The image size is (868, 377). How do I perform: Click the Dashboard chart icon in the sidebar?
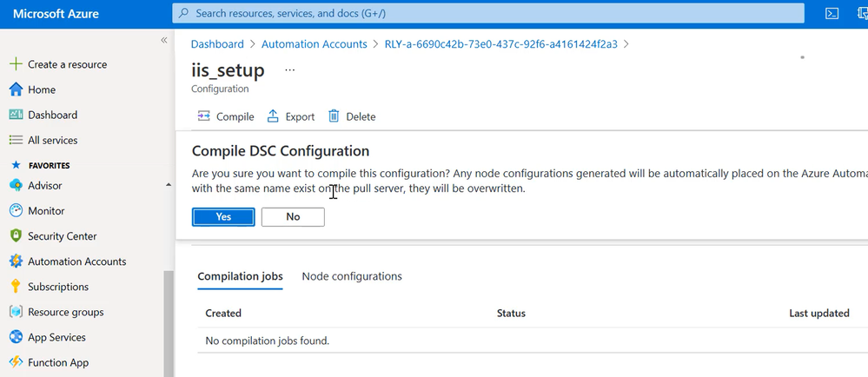(16, 115)
